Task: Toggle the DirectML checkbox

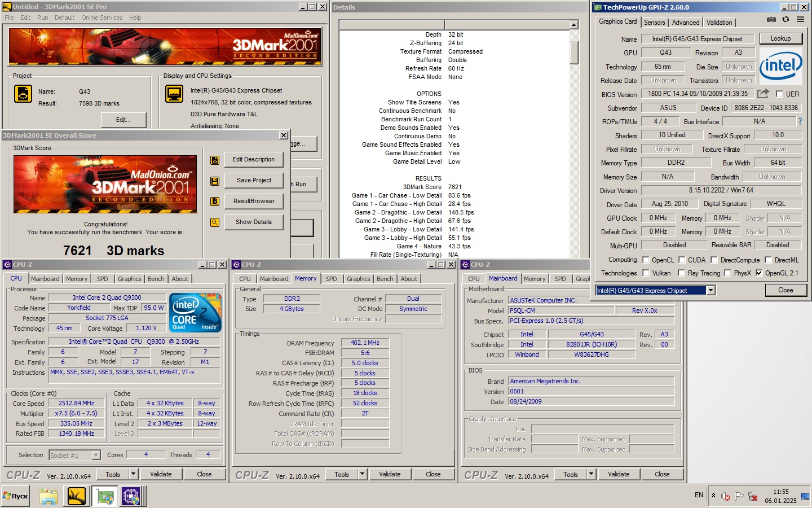Action: coord(768,260)
